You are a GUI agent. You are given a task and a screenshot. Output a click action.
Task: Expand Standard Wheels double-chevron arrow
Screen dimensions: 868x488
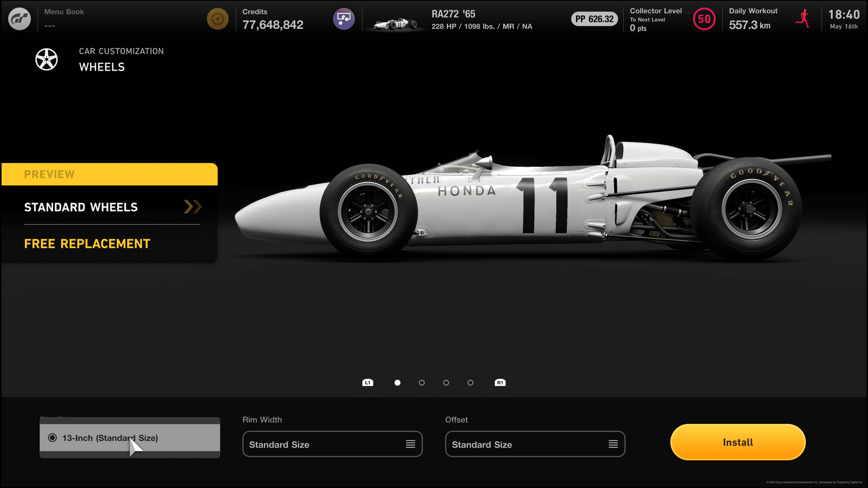click(193, 207)
